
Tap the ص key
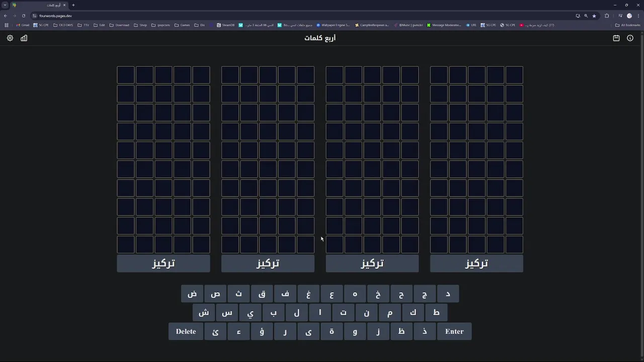point(215,294)
